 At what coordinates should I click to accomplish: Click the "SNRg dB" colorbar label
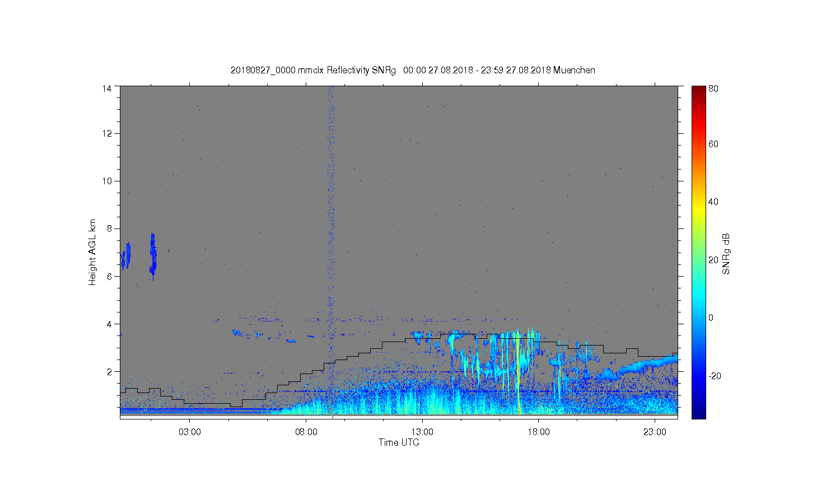coord(726,254)
